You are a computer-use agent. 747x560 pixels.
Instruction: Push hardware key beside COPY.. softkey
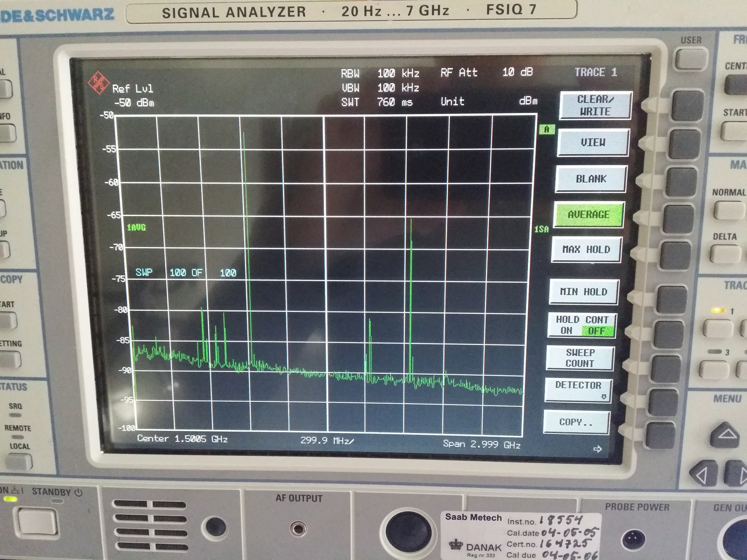pos(661,435)
